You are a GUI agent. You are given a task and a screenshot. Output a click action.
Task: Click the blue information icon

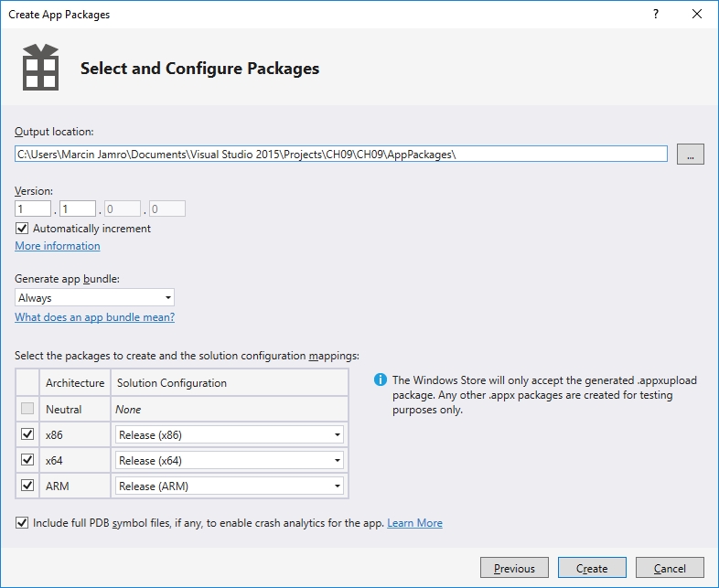(x=380, y=380)
